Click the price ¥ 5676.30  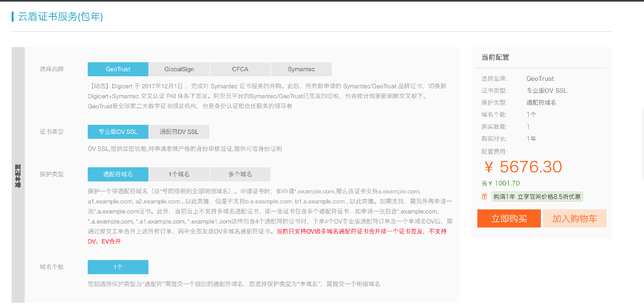[x=523, y=167]
